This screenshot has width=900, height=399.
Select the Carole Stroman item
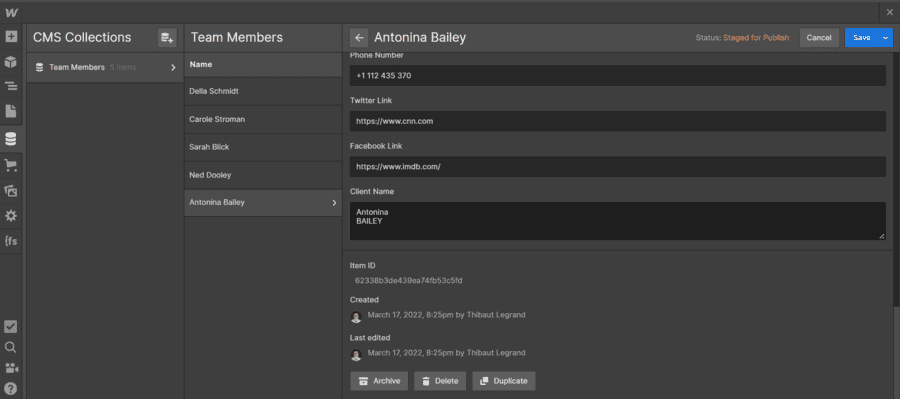[263, 119]
